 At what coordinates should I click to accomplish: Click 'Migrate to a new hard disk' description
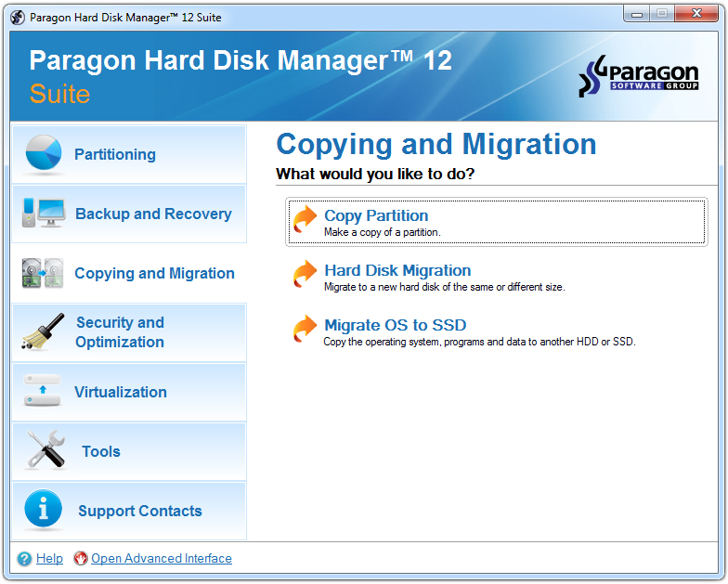(444, 287)
